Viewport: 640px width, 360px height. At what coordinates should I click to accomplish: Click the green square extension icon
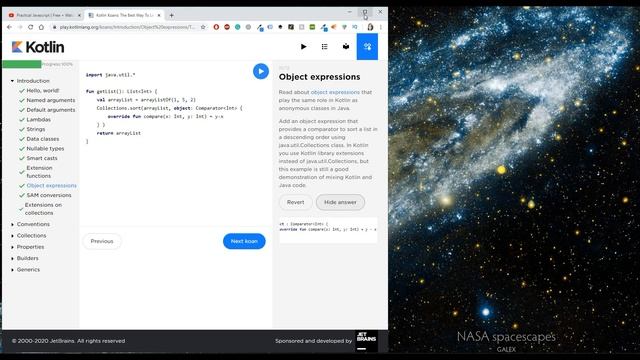coord(312,27)
